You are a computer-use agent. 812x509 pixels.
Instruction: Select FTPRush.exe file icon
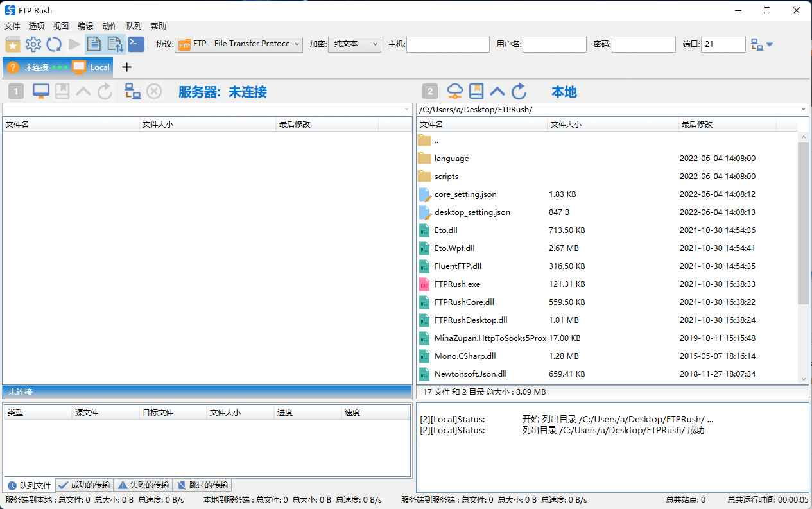(424, 284)
